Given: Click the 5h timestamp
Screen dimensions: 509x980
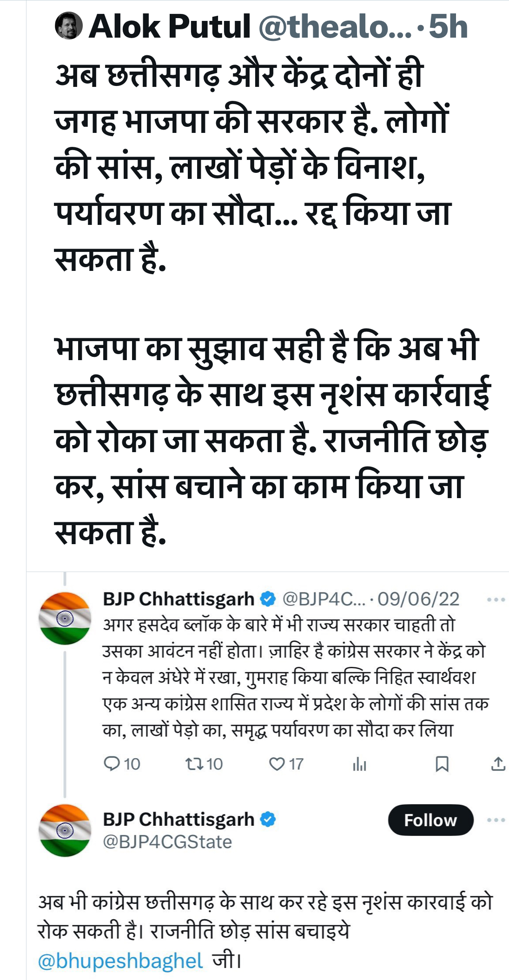Looking at the screenshot, I should pos(448,26).
